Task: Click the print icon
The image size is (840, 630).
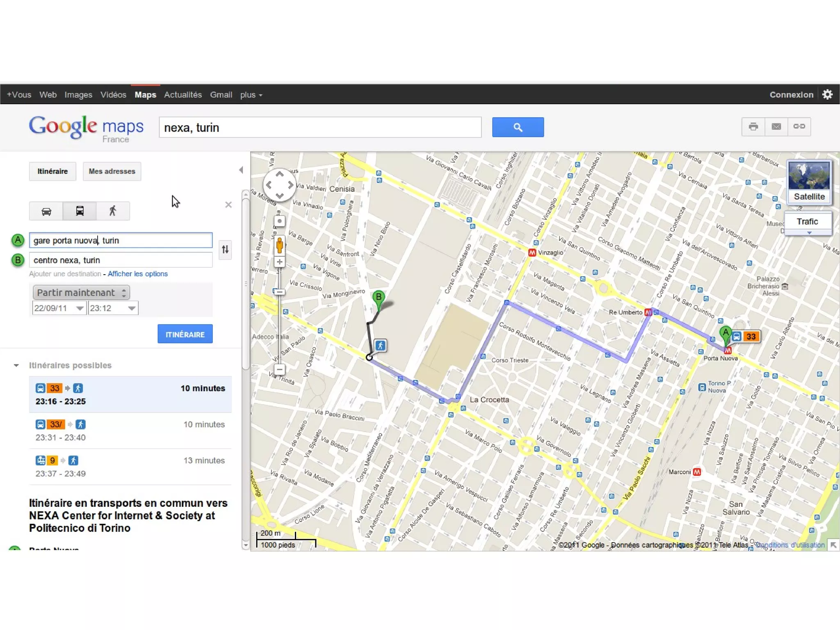Action: [x=753, y=126]
